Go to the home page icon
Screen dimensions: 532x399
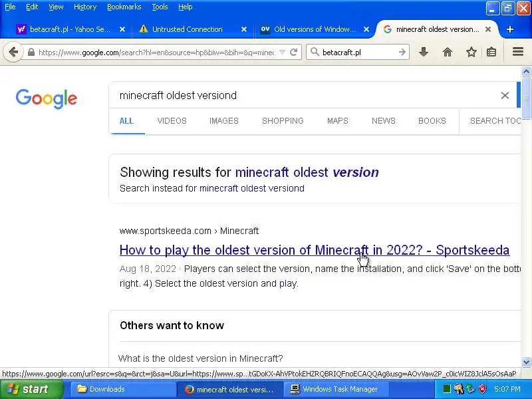[x=448, y=52]
